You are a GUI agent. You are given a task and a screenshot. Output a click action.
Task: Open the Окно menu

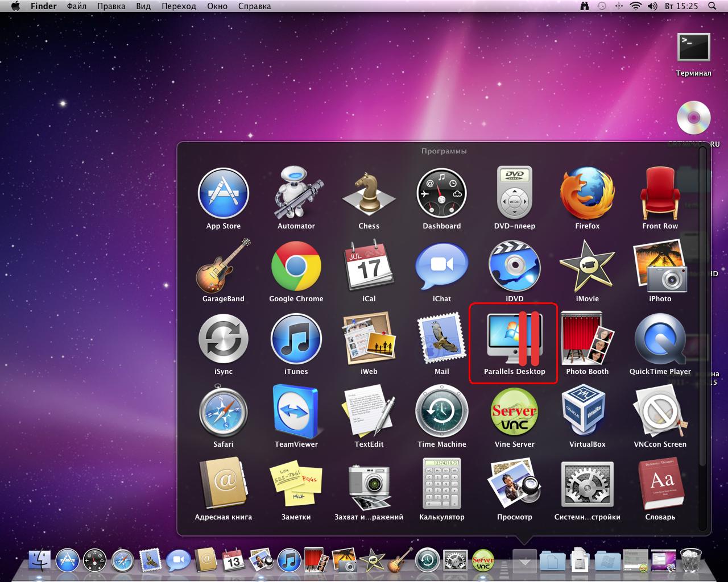[x=217, y=6]
